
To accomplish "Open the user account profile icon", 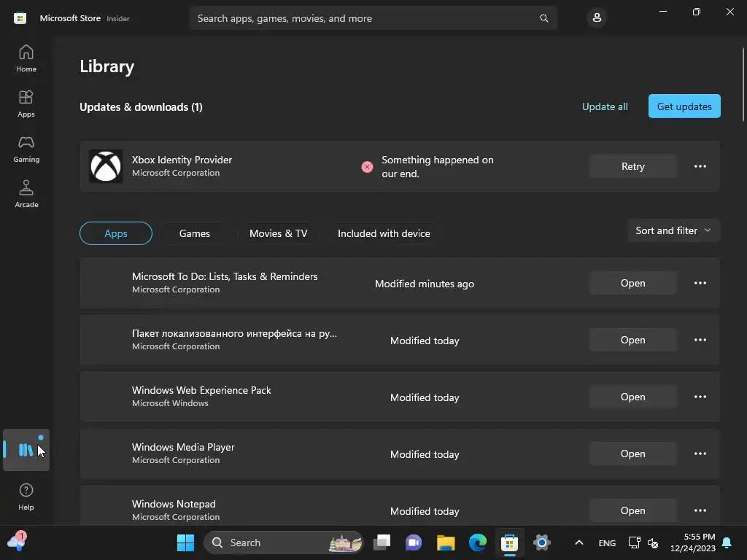I will 597,18.
